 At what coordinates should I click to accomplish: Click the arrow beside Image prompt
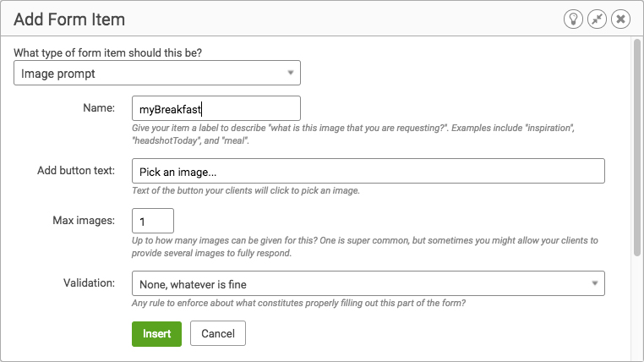tap(291, 73)
